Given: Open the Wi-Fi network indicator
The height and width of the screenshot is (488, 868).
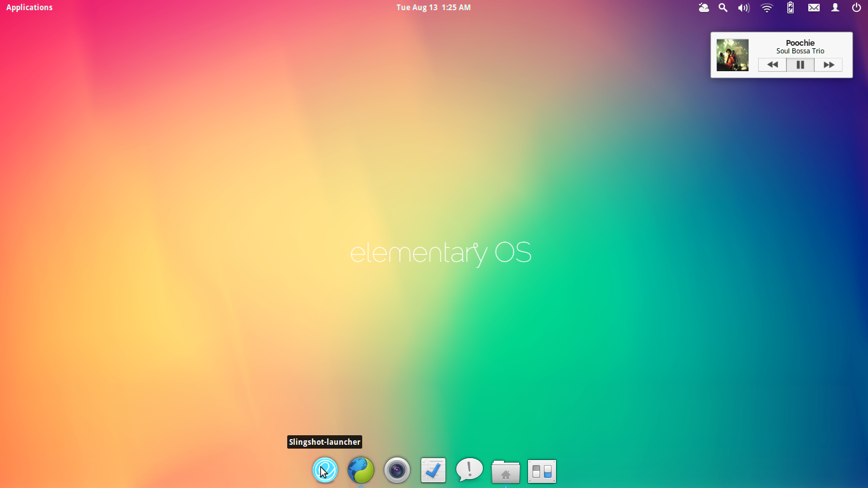Looking at the screenshot, I should 767,8.
